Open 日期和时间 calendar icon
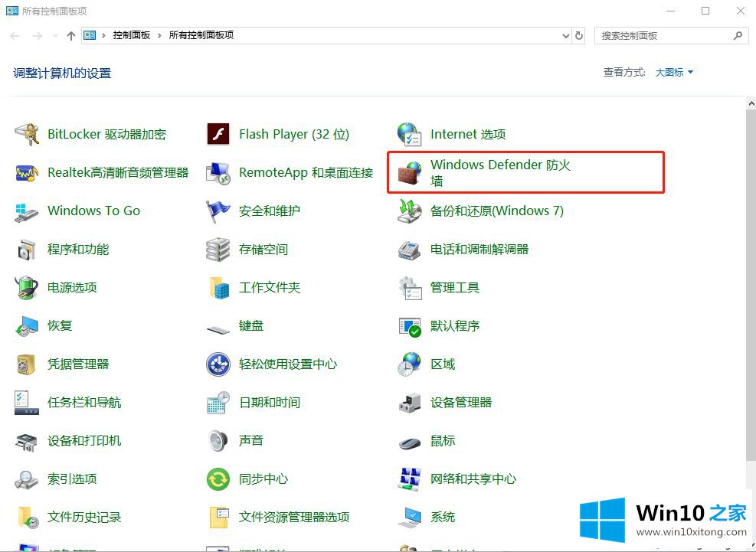Screen dimensions: 756x552 (x=218, y=403)
